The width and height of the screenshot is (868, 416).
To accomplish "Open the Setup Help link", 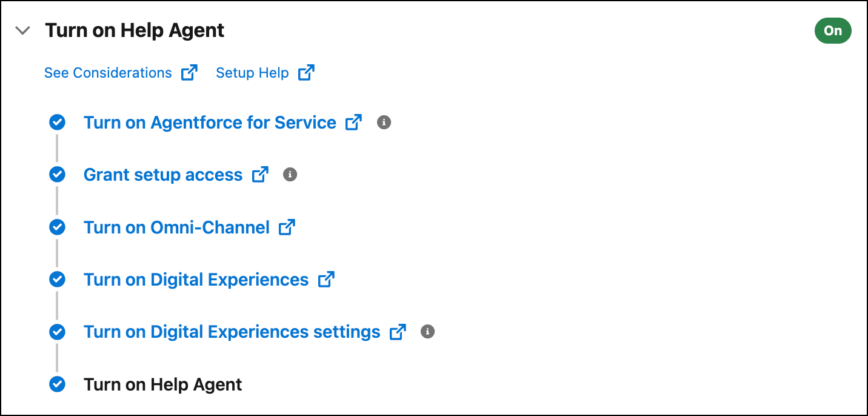I will tap(252, 73).
